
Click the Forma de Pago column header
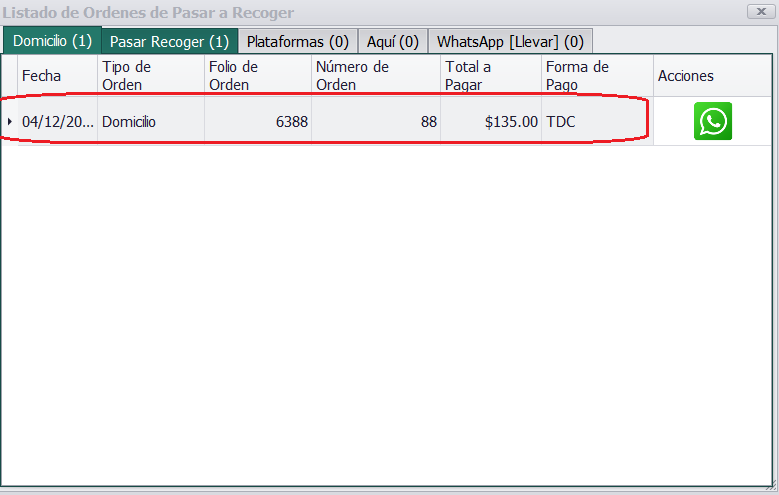coord(596,76)
